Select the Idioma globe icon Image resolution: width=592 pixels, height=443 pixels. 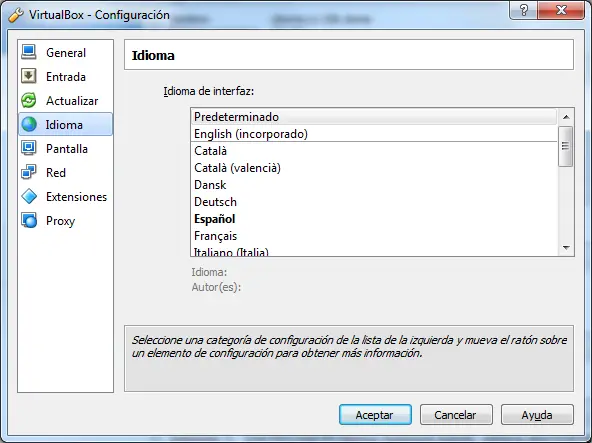point(29,124)
